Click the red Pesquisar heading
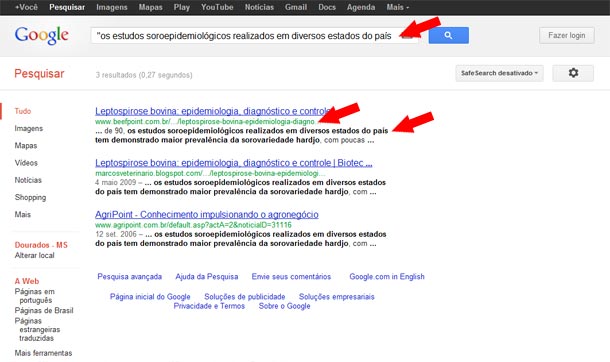The image size is (610, 362). click(39, 73)
